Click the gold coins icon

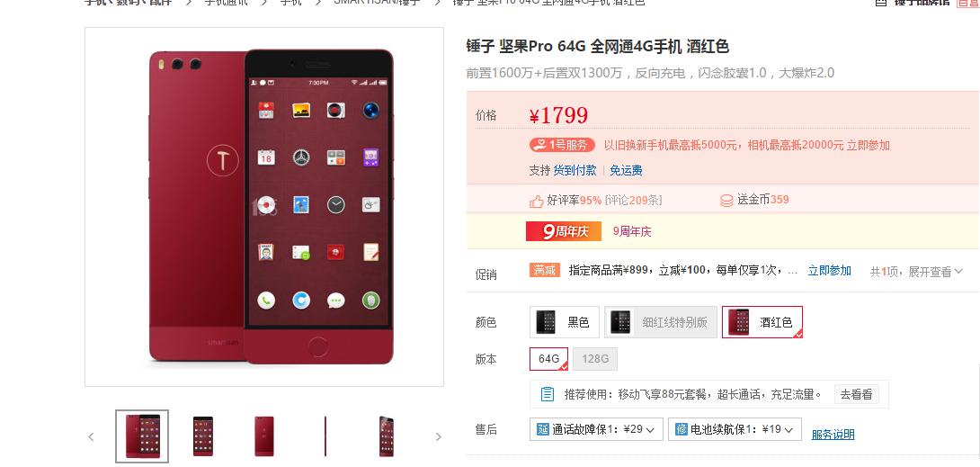[726, 201]
